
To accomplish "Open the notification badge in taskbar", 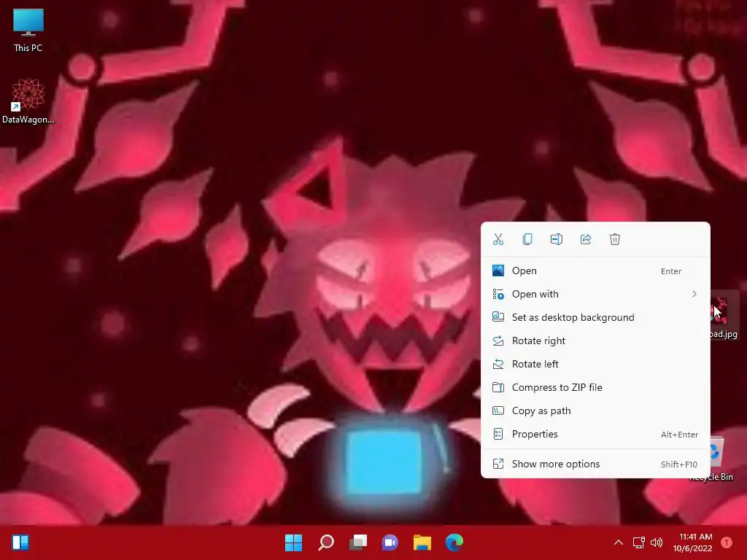I will coord(727,542).
